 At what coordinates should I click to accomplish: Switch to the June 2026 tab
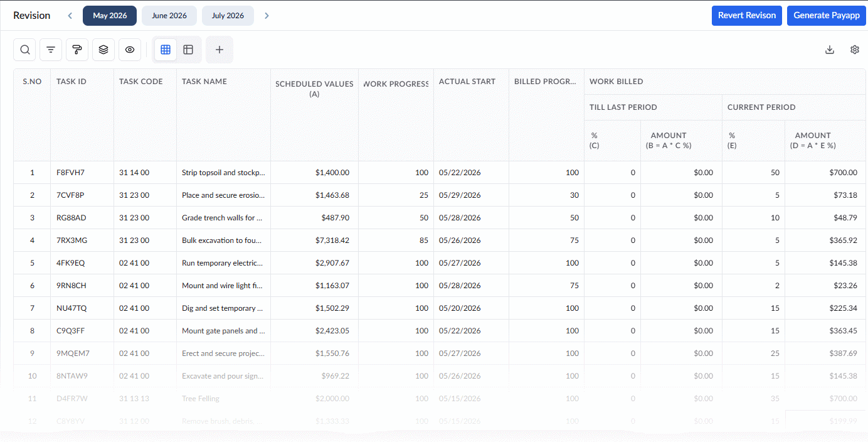pyautogui.click(x=169, y=16)
